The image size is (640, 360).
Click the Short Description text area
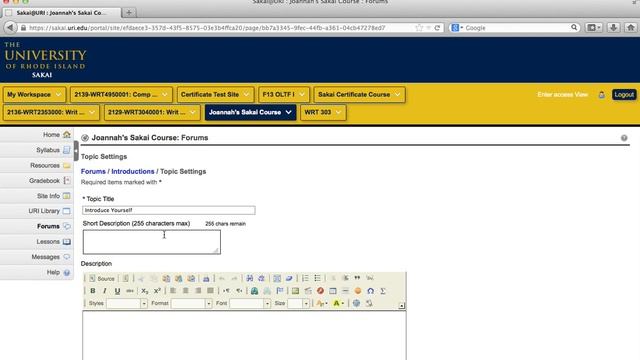click(x=152, y=242)
